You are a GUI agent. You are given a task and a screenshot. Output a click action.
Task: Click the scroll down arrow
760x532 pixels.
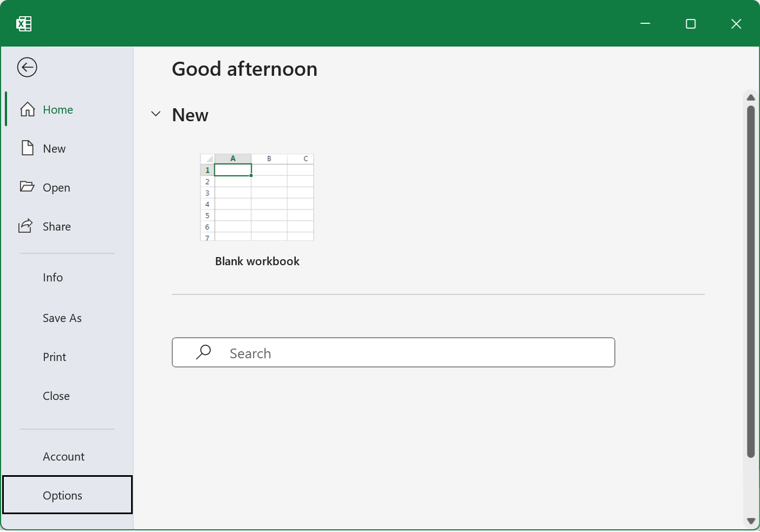[751, 521]
